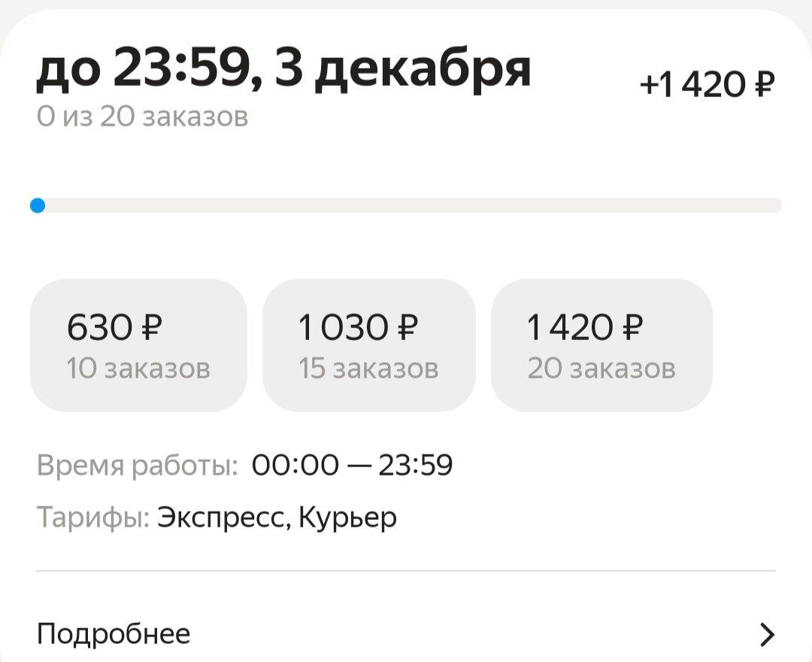The image size is (812, 662).
Task: Open the right chevron arrow next to Подробнее
Action: 766,635
